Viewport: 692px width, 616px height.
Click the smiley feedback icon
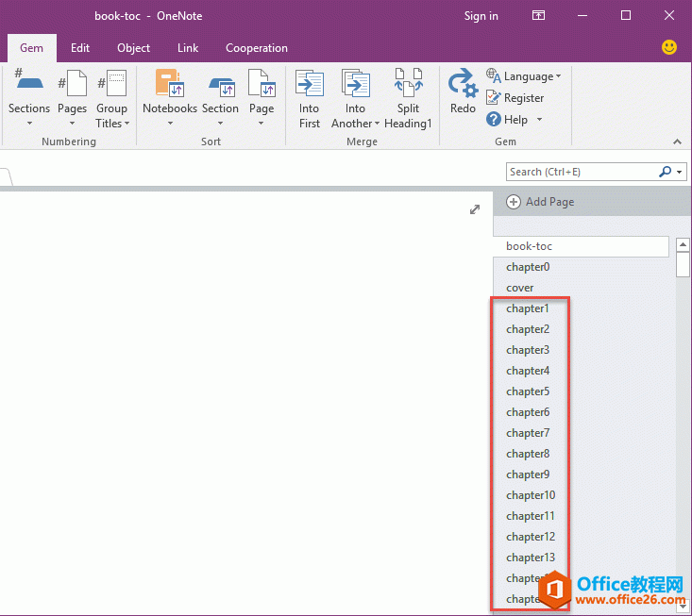[x=669, y=47]
